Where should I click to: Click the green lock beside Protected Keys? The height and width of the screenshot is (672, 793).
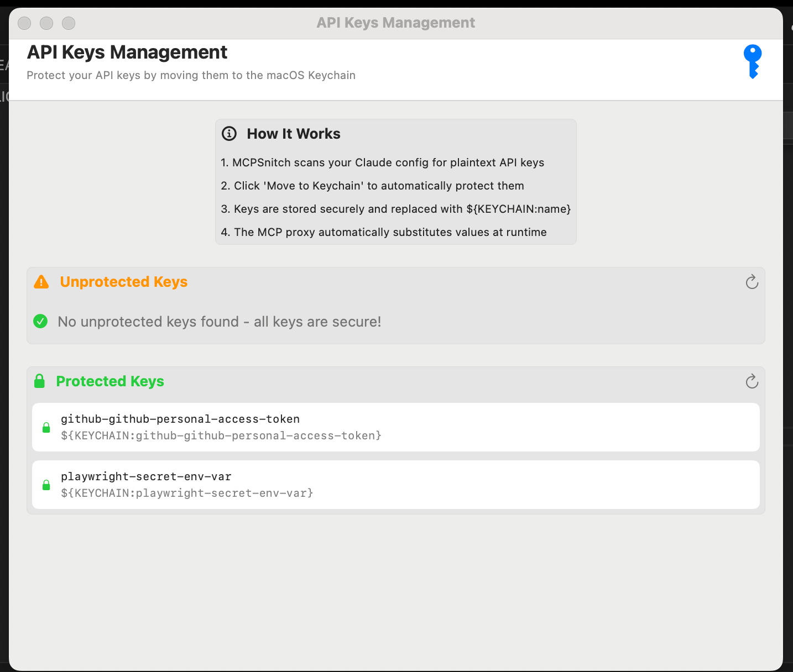tap(39, 381)
